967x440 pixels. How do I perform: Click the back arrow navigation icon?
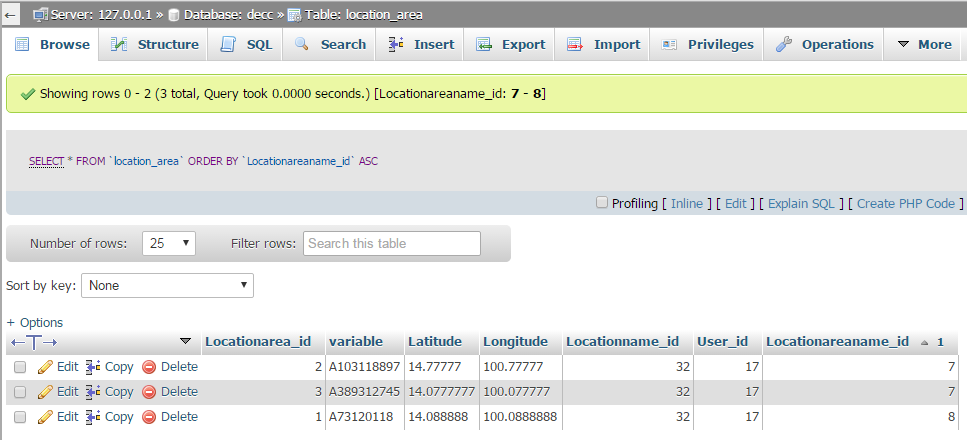(10, 15)
